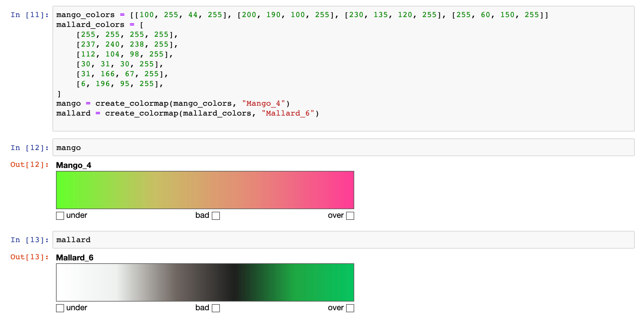This screenshot has height=325, width=644.
Task: Click inside the mallard input cell
Action: [343, 240]
